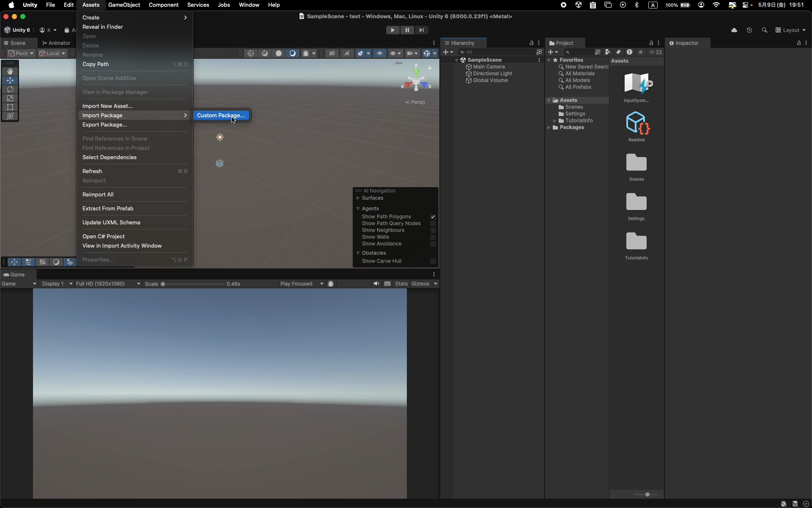
Task: Select the Move tool in Scene toolbar
Action: click(10, 80)
